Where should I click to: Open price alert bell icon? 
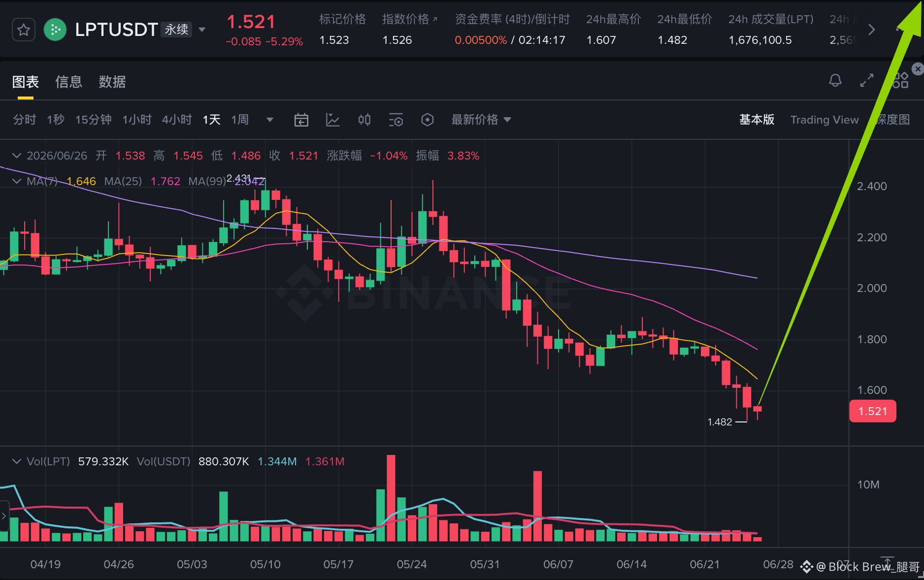point(835,80)
